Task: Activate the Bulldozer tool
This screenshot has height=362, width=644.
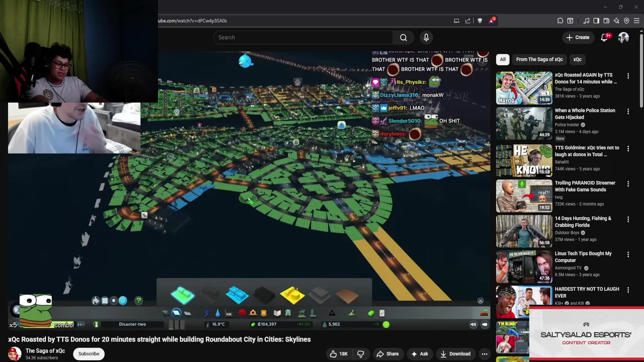Action: pyautogui.click(x=484, y=313)
